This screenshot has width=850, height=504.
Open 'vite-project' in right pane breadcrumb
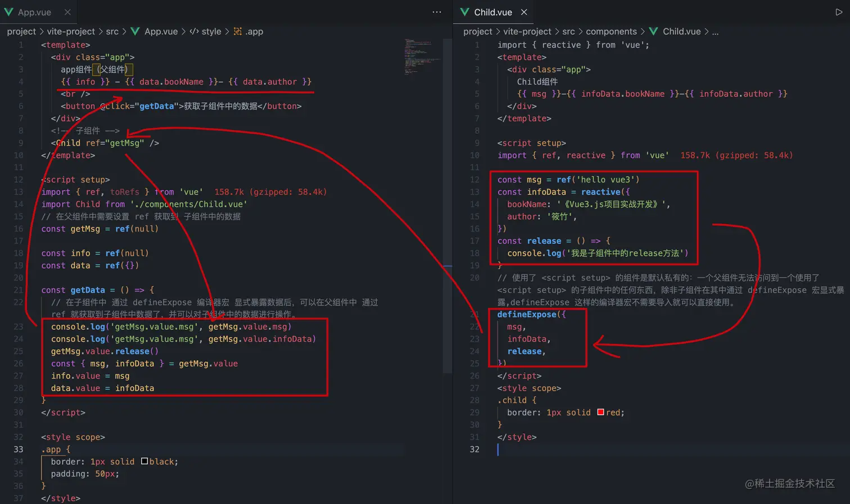527,31
